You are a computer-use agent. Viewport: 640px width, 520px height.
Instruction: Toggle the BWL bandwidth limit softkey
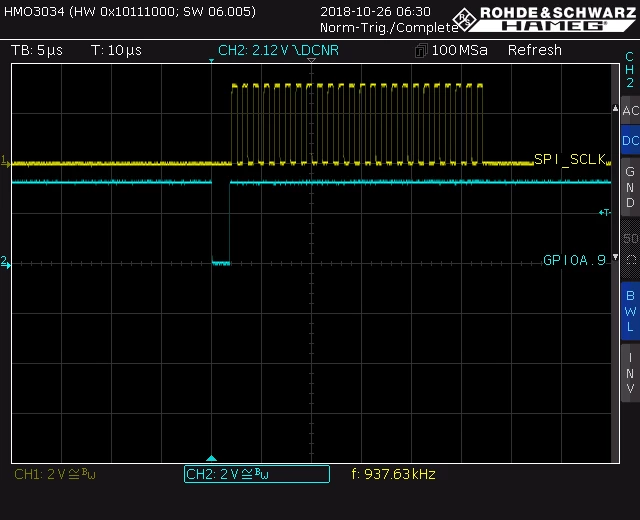click(630, 311)
